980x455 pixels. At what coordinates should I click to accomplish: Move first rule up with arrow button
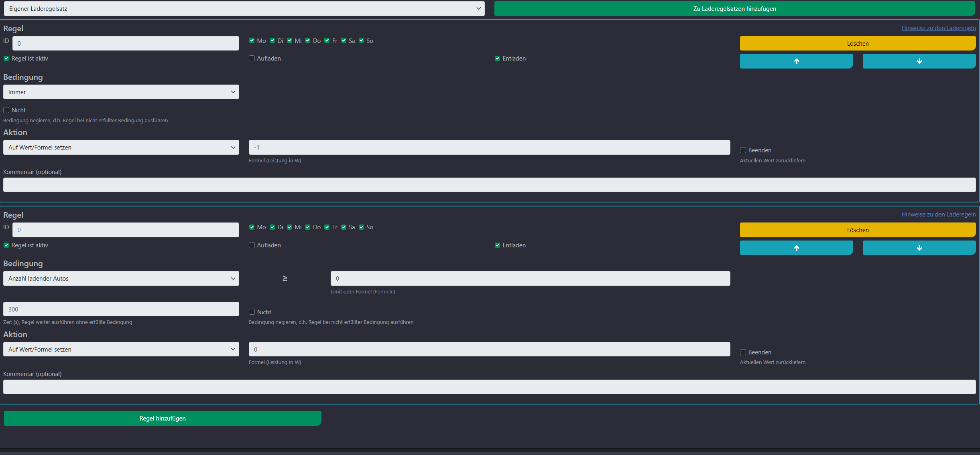[x=796, y=61]
